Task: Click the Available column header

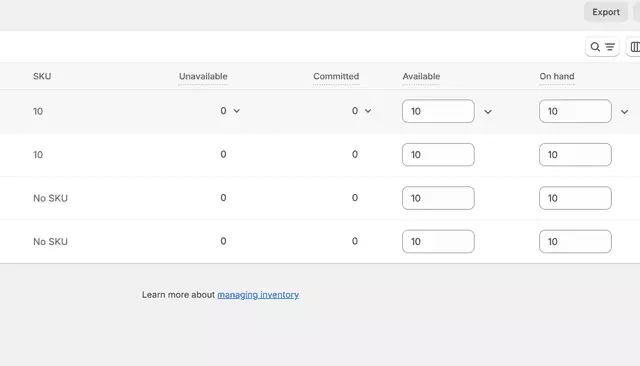Action: [x=421, y=76]
